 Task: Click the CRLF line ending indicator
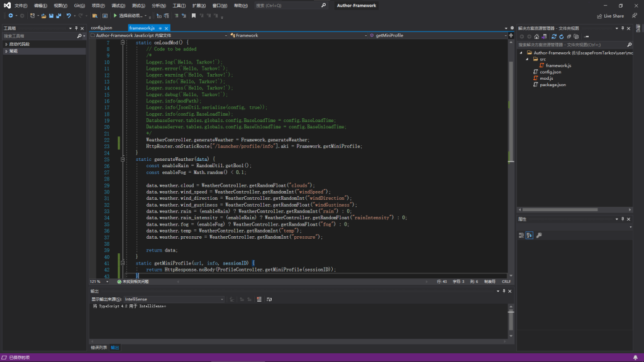pyautogui.click(x=506, y=282)
